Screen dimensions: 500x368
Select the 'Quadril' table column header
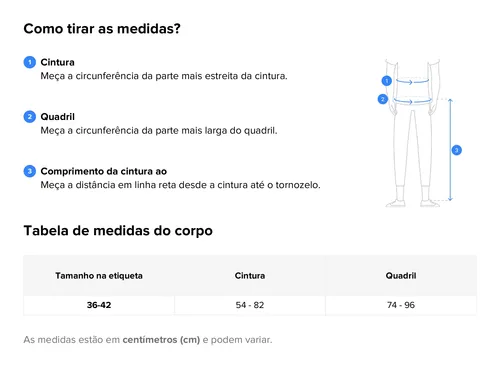coord(401,276)
